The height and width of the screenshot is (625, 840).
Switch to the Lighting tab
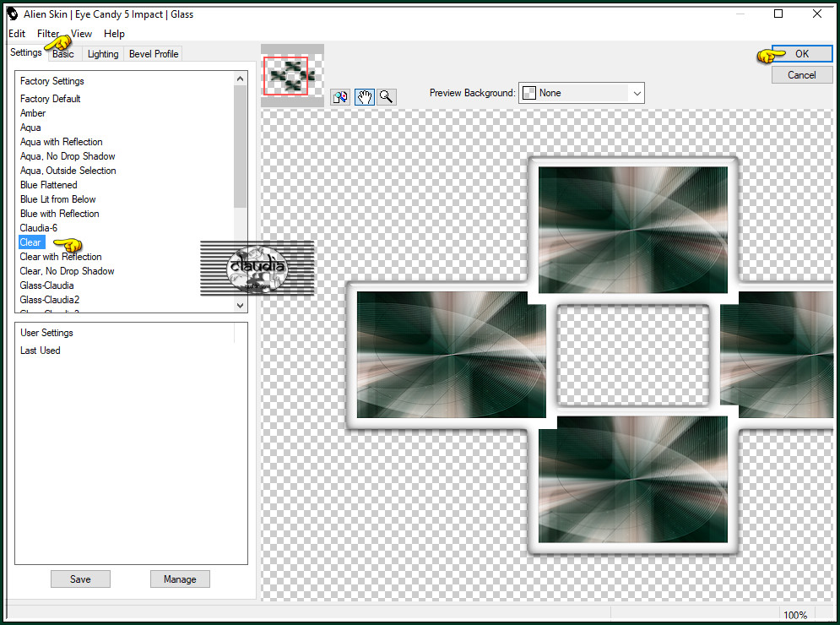point(103,54)
